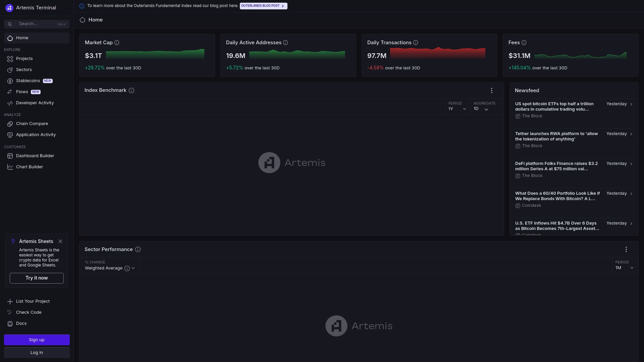Expand the 60/40 Portfolio news chevron
Screen dimensions: 644x362
(631, 194)
